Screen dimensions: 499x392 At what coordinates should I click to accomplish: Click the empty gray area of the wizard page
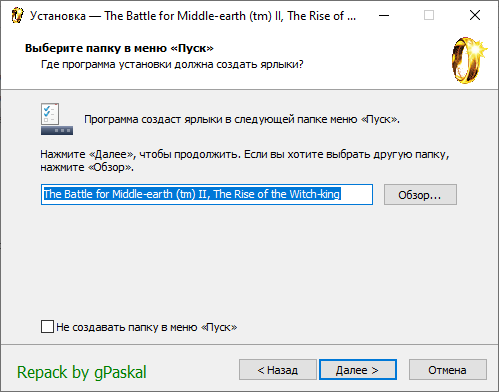point(250,263)
